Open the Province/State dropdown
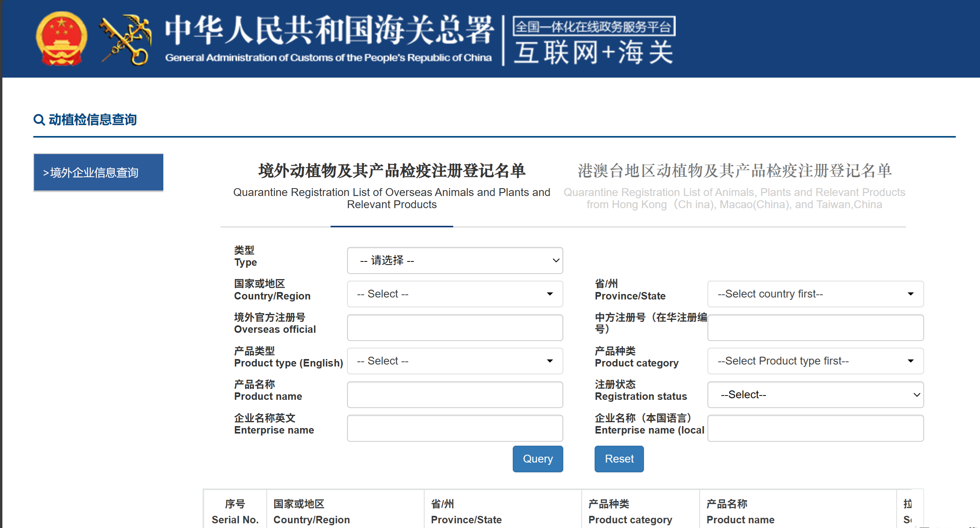The image size is (980, 528). coord(815,294)
